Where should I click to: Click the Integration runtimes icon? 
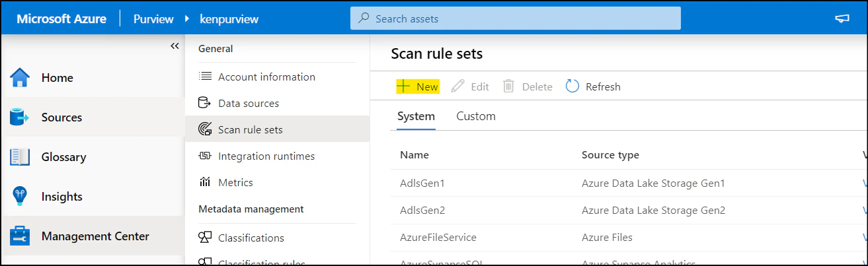pyautogui.click(x=205, y=156)
